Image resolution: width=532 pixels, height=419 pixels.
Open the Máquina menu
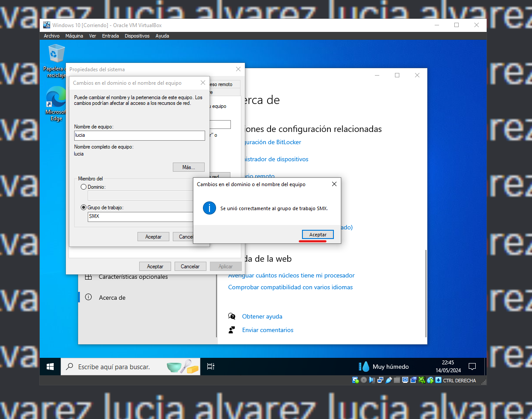click(x=74, y=36)
